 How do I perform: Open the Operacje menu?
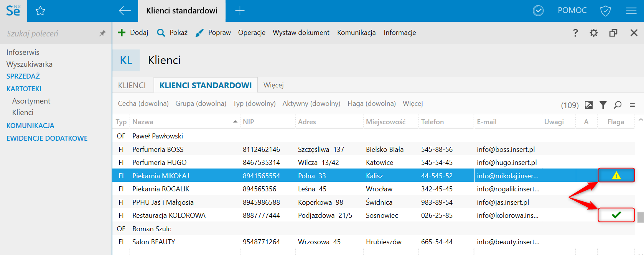pyautogui.click(x=252, y=33)
